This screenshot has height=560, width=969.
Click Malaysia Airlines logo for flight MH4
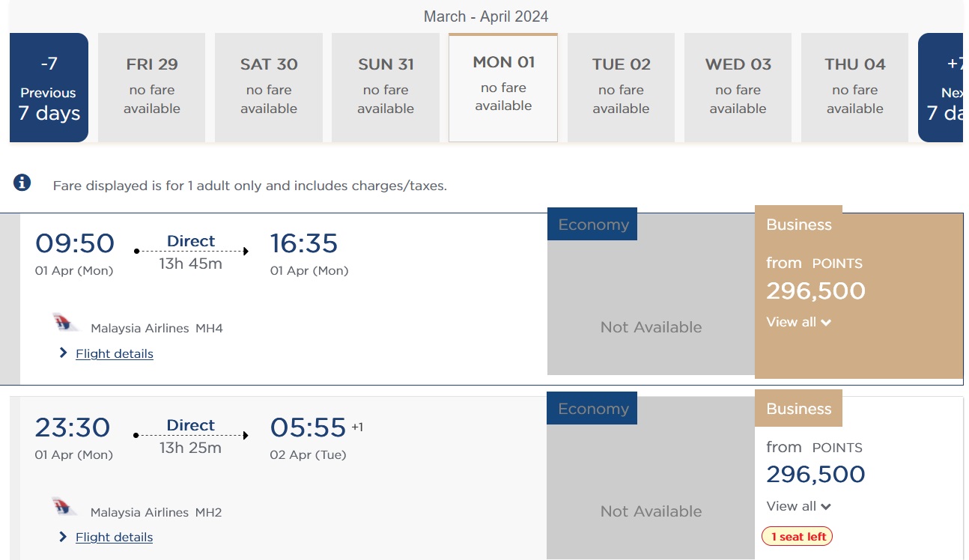[x=66, y=323]
